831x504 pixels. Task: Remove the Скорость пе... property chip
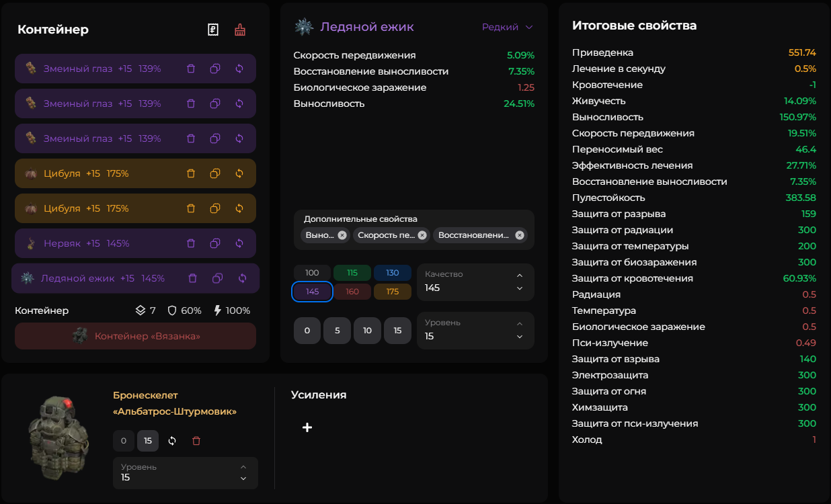422,235
